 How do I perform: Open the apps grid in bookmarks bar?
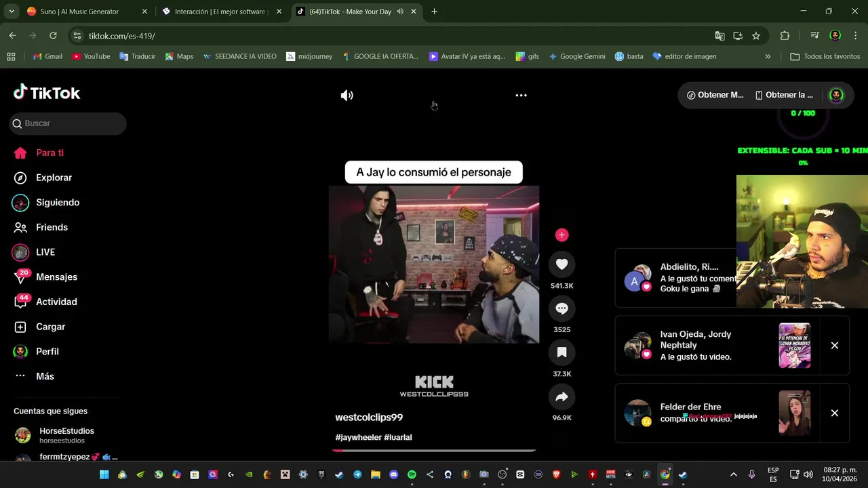(x=11, y=56)
